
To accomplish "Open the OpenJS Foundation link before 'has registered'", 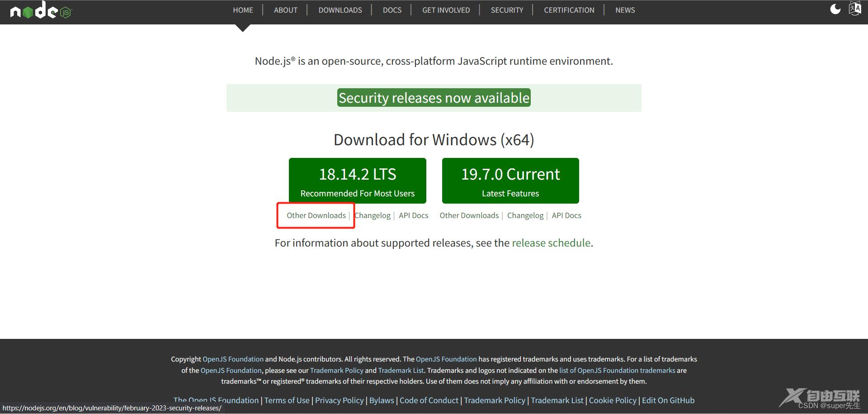I will click(446, 359).
